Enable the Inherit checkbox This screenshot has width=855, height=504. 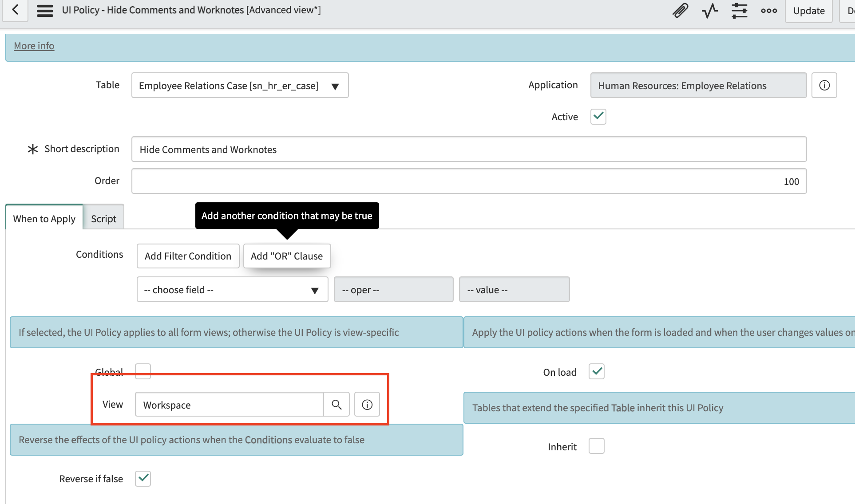(597, 446)
